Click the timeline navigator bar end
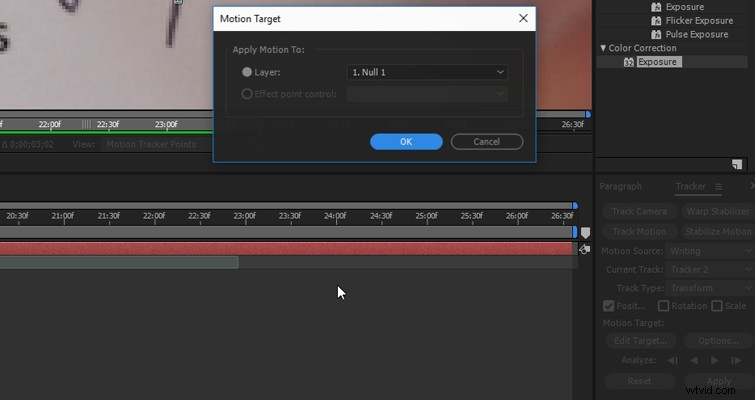Screen dimensions: 755x400 click(575, 206)
